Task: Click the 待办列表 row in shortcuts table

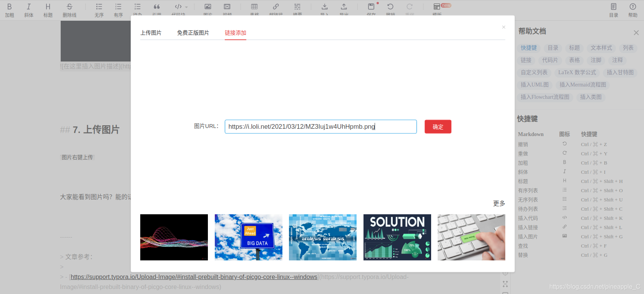Action: pyautogui.click(x=571, y=209)
